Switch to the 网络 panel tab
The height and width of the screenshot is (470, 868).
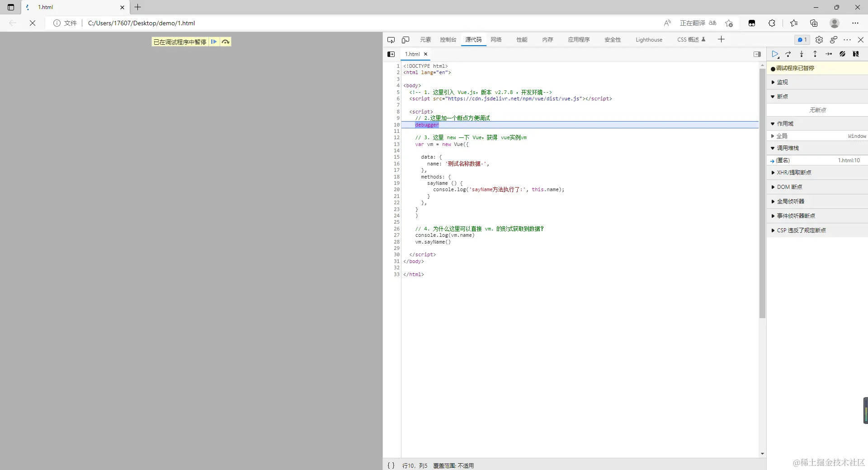(x=496, y=40)
